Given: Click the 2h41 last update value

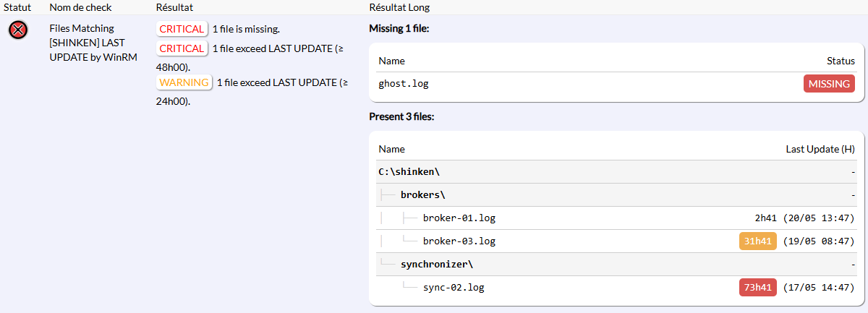Looking at the screenshot, I should pos(765,218).
